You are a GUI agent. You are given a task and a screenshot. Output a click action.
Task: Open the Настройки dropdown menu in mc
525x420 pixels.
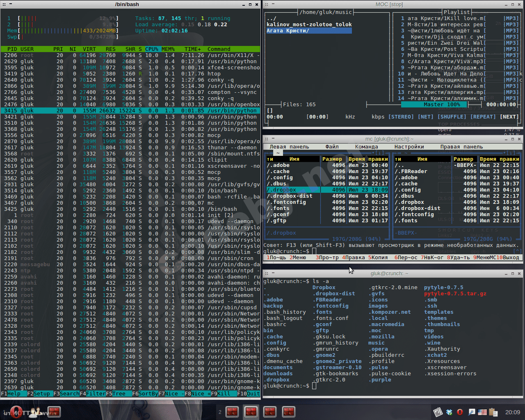pos(409,147)
